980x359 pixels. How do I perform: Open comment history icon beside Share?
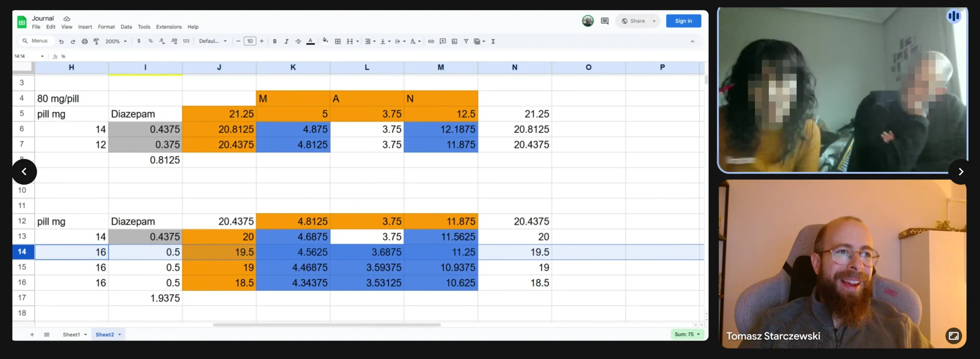(604, 21)
